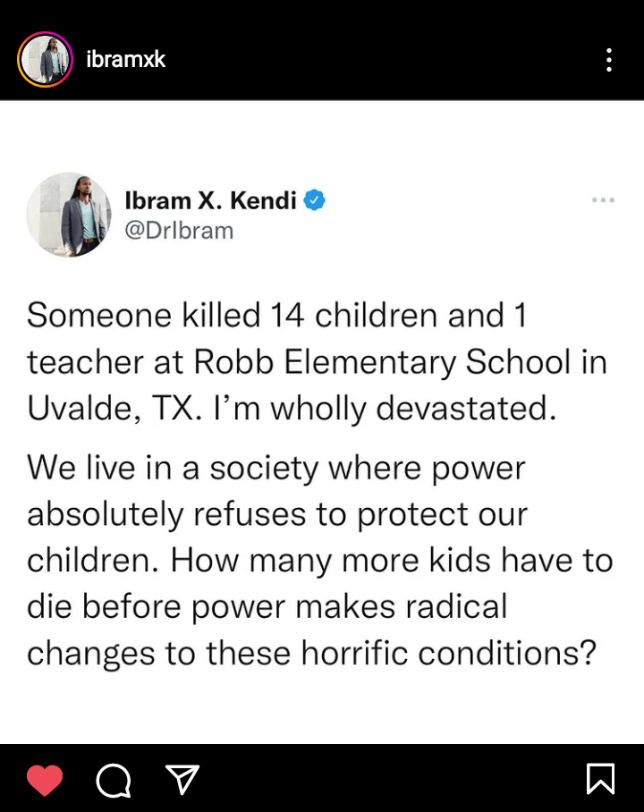Click the phrase "die before power makes radical"
The width and height of the screenshot is (644, 812).
click(267, 606)
